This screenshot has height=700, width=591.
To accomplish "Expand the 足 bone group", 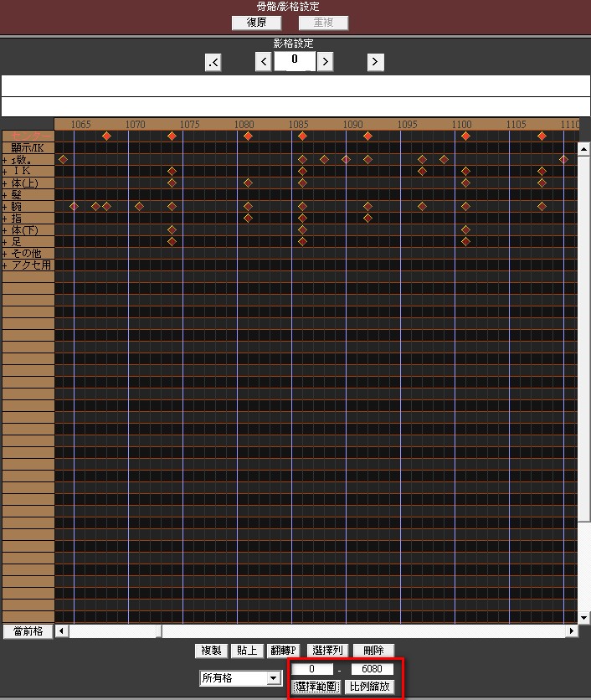I will coord(4,242).
